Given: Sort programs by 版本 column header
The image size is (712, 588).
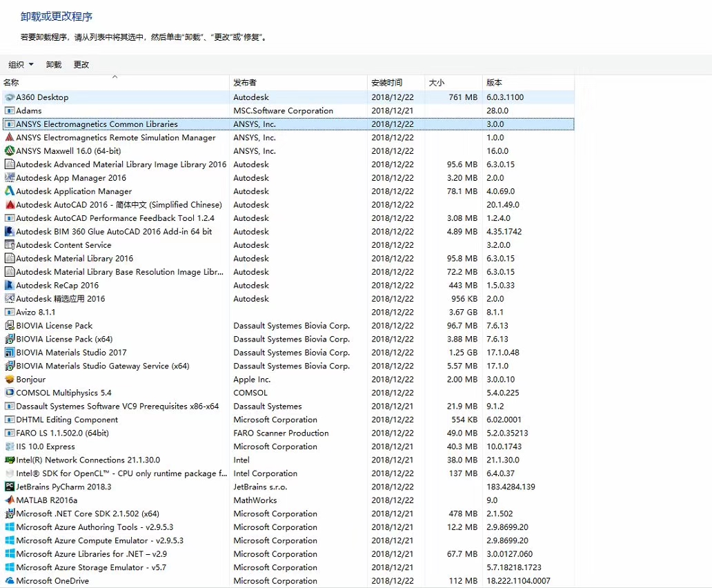Looking at the screenshot, I should pyautogui.click(x=494, y=83).
